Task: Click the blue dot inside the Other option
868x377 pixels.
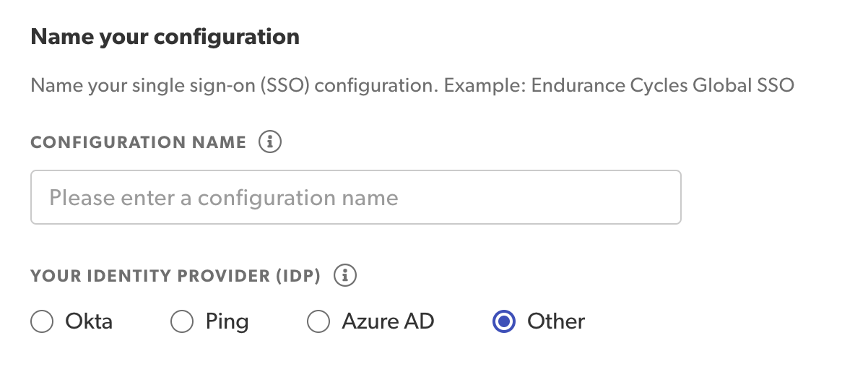Action: 503,321
